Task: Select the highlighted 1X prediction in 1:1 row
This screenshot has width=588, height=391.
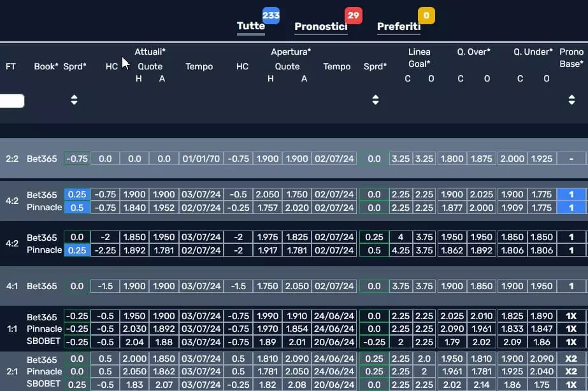Action: pyautogui.click(x=571, y=316)
